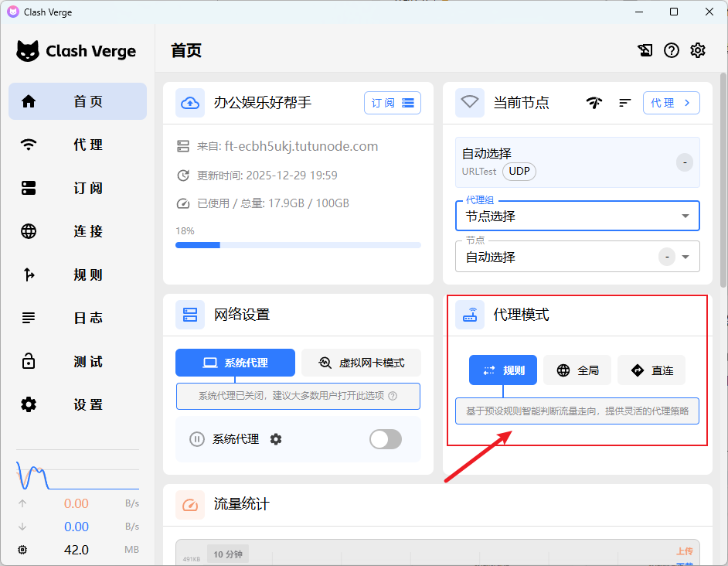This screenshot has height=566, width=728.
Task: Click the settings gear icon in header
Action: click(698, 50)
